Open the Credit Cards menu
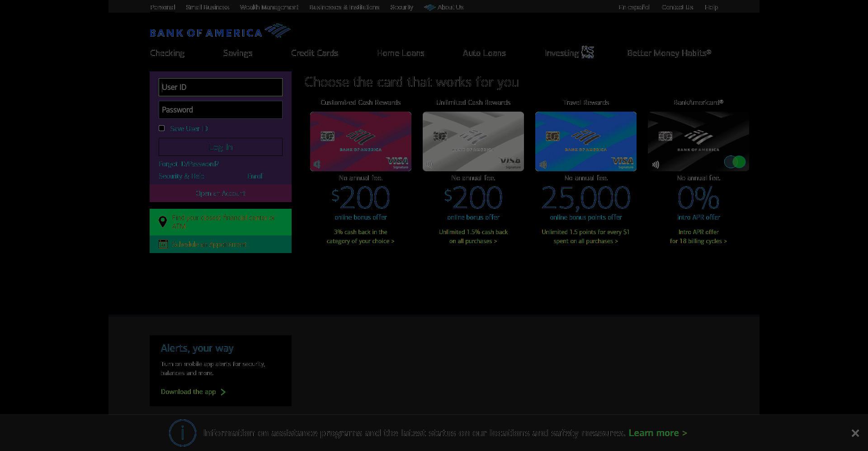This screenshot has height=451, width=868. click(x=315, y=53)
